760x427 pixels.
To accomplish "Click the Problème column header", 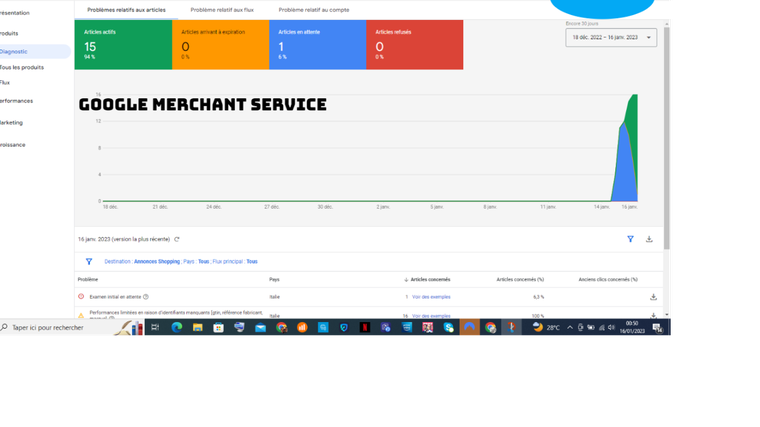I will [88, 280].
